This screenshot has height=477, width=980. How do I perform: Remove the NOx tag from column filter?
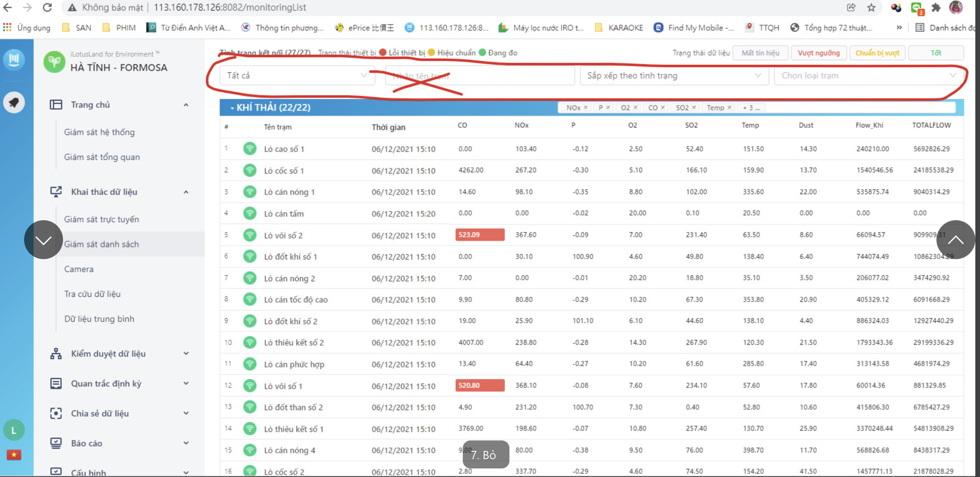(585, 107)
